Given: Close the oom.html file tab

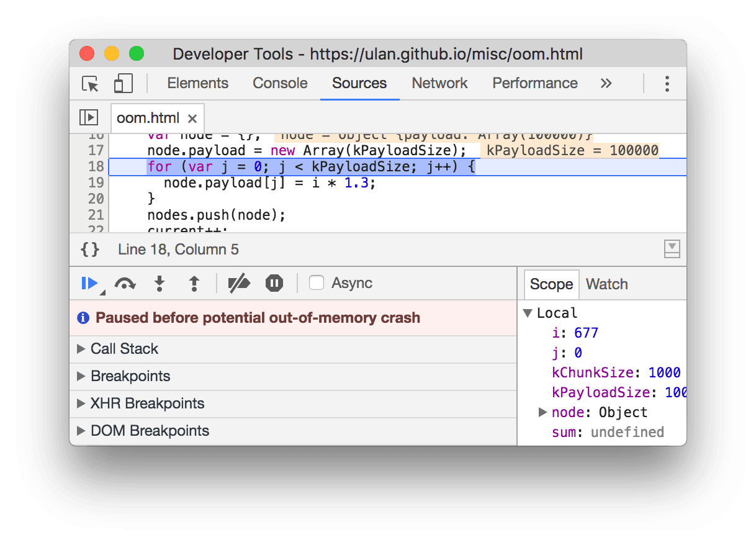Looking at the screenshot, I should (192, 118).
